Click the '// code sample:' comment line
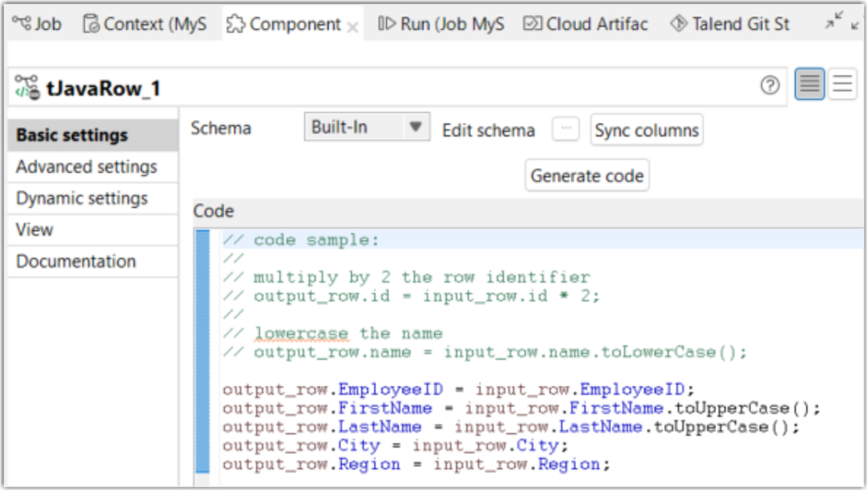 pos(301,240)
